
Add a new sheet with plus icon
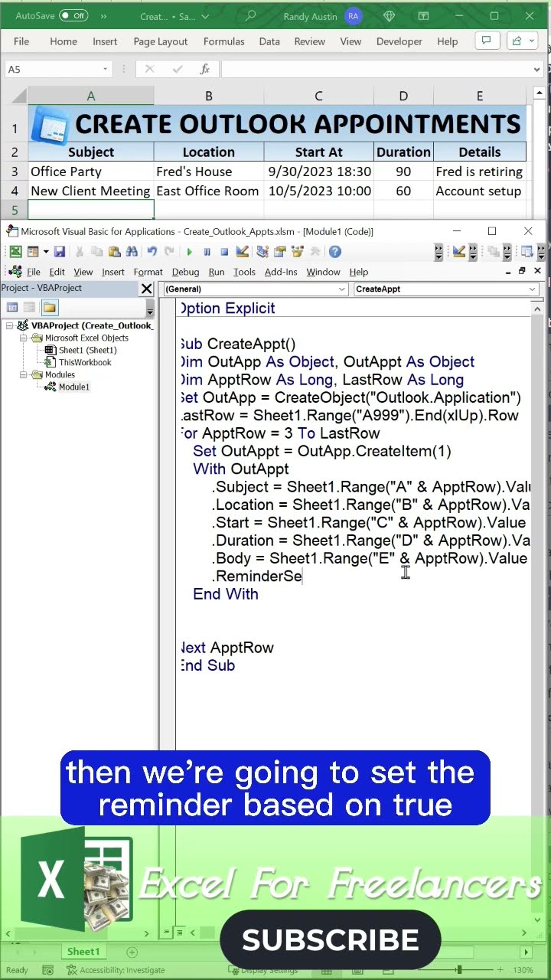(132, 952)
